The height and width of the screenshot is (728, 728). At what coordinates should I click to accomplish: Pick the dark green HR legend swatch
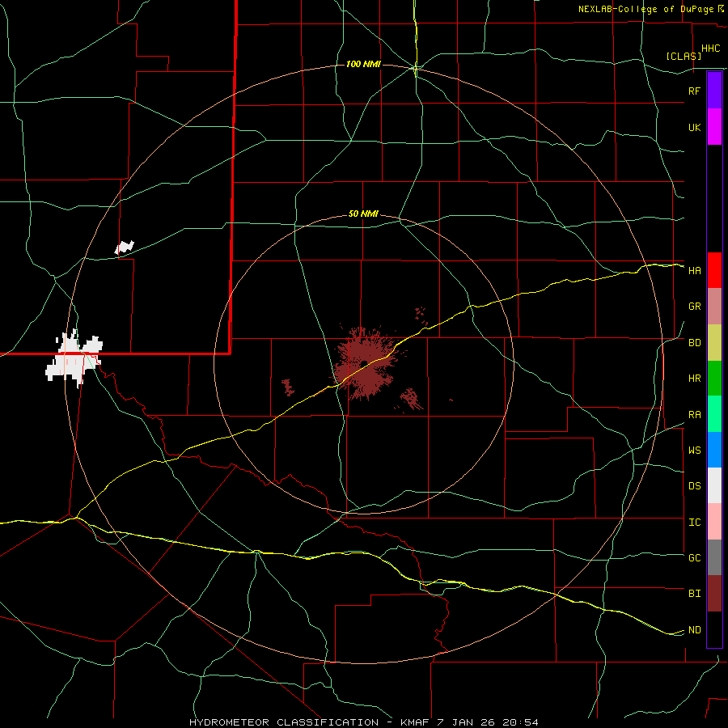[x=714, y=379]
